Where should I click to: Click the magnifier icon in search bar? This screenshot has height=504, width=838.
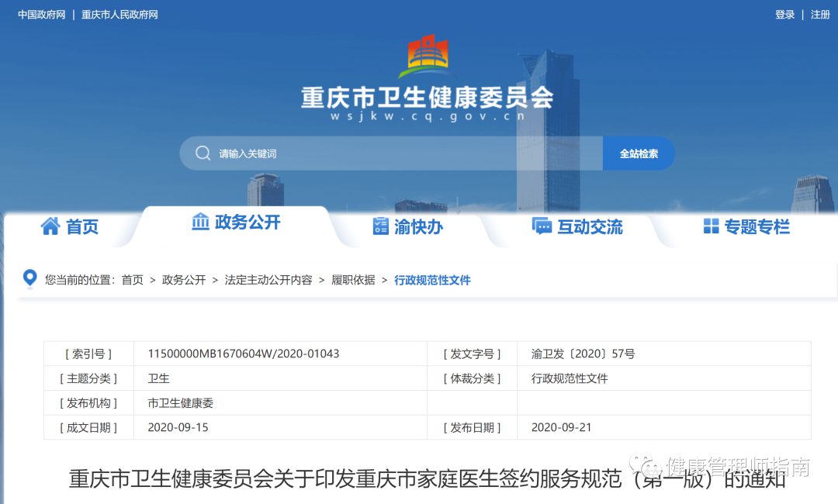[203, 154]
